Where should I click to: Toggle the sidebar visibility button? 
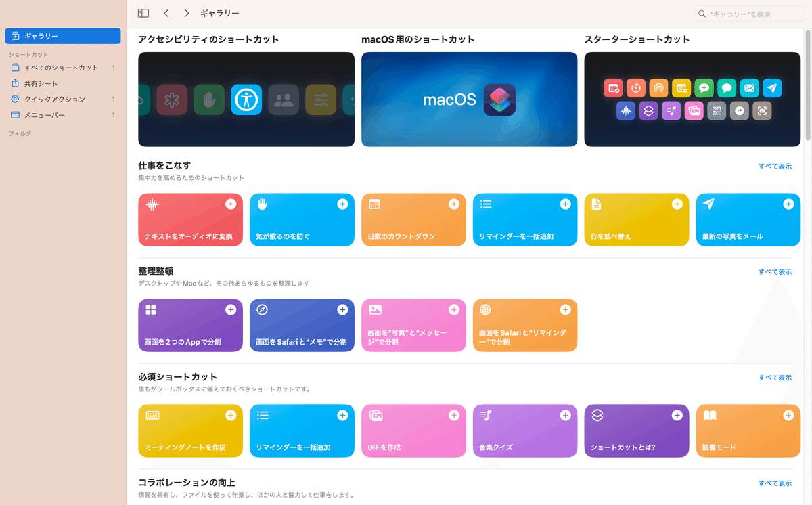143,13
